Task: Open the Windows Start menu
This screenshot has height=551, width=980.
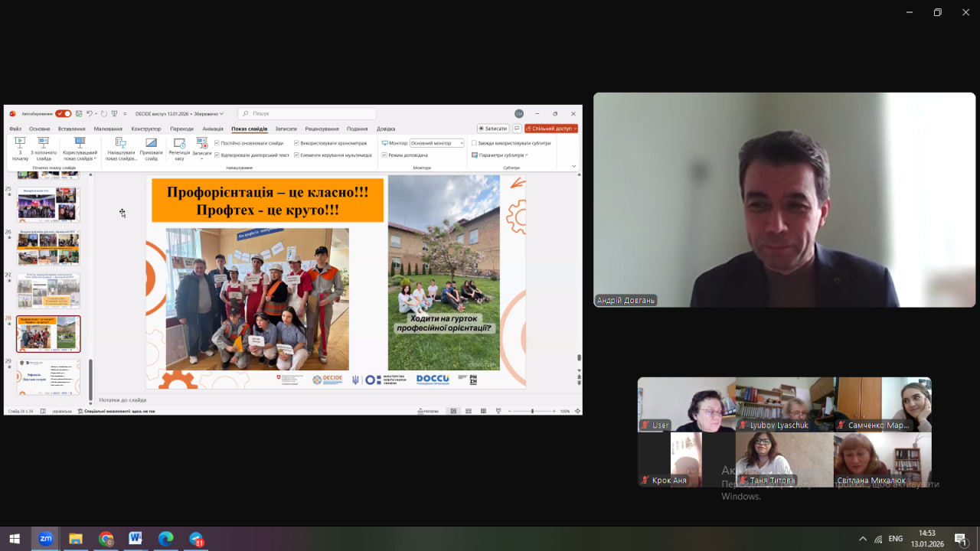Action: click(x=15, y=539)
